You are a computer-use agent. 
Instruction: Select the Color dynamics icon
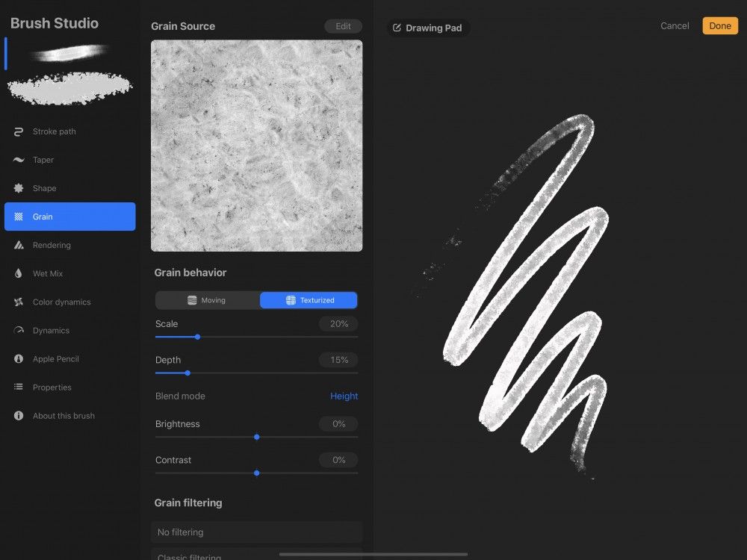[x=19, y=302]
